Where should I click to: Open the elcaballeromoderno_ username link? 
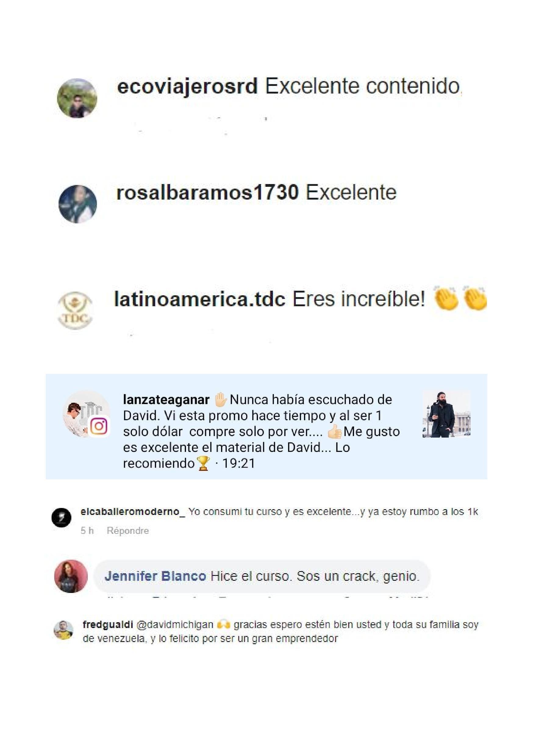[x=133, y=512]
